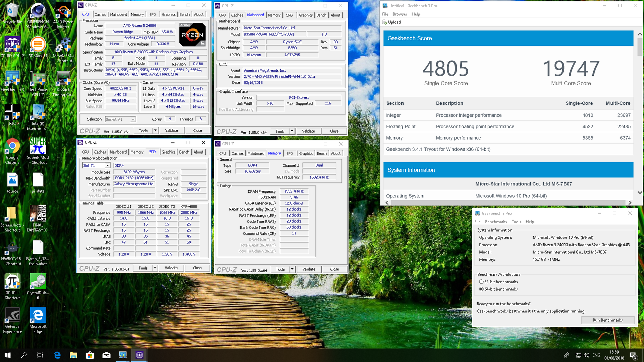This screenshot has height=362, width=644.
Task: Open the Recycle Bin desktop icon
Action: tap(12, 14)
